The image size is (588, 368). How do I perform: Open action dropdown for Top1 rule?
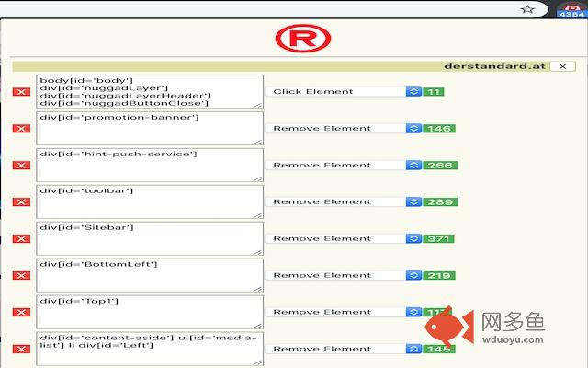(x=344, y=312)
